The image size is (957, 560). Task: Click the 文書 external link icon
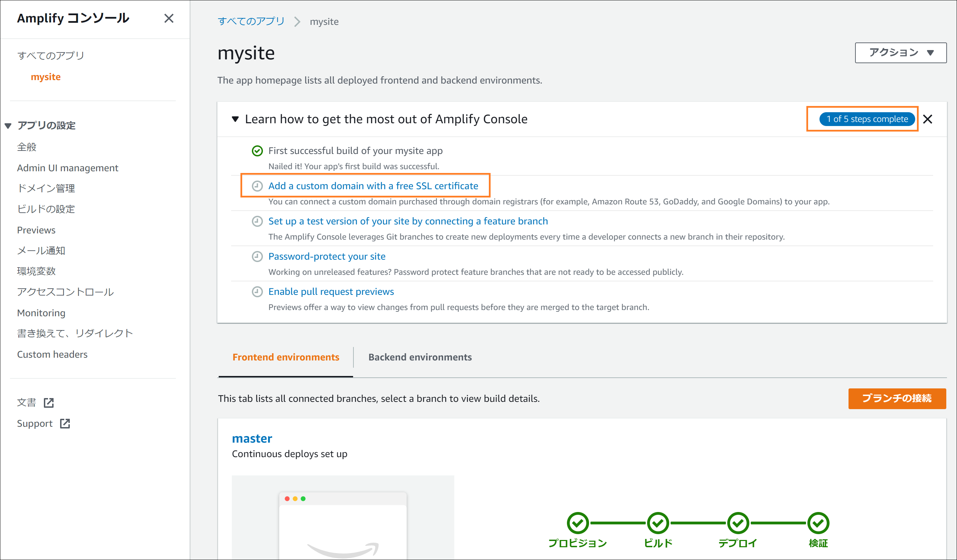click(49, 403)
